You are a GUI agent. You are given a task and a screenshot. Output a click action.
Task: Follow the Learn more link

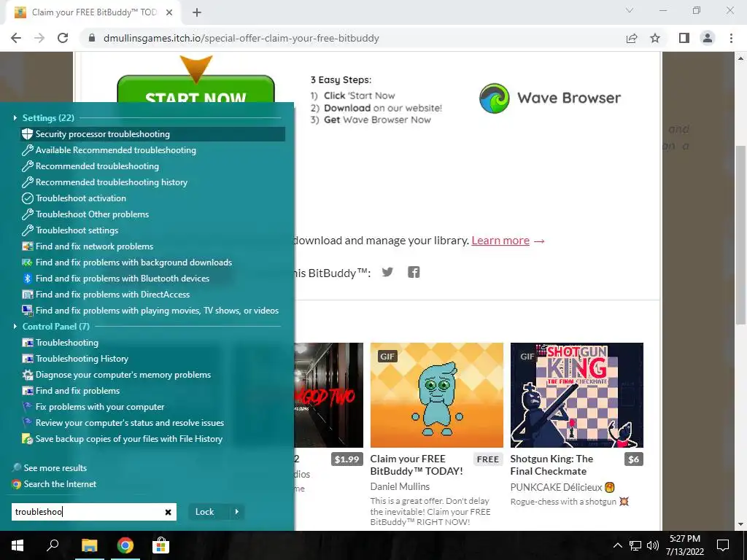(x=500, y=241)
